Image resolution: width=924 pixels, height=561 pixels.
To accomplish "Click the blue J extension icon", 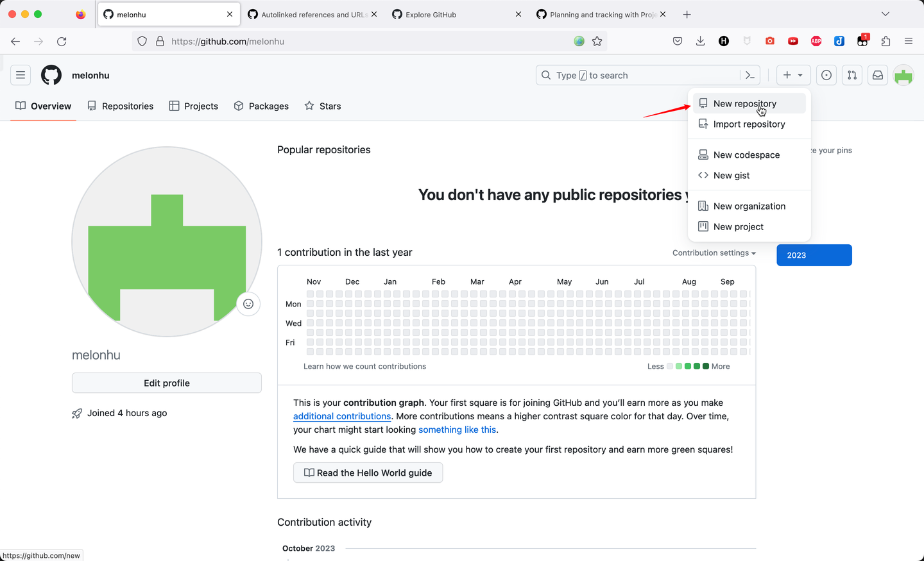I will [839, 41].
